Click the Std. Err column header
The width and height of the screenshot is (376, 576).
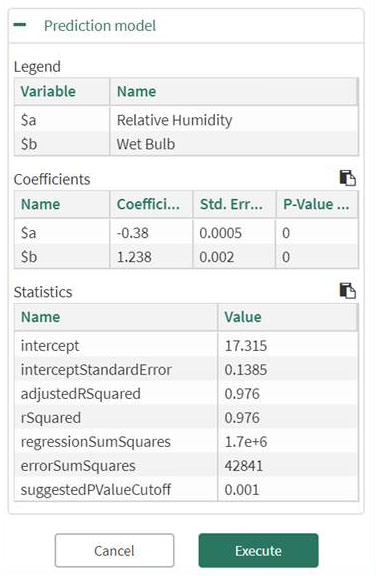[x=234, y=204]
